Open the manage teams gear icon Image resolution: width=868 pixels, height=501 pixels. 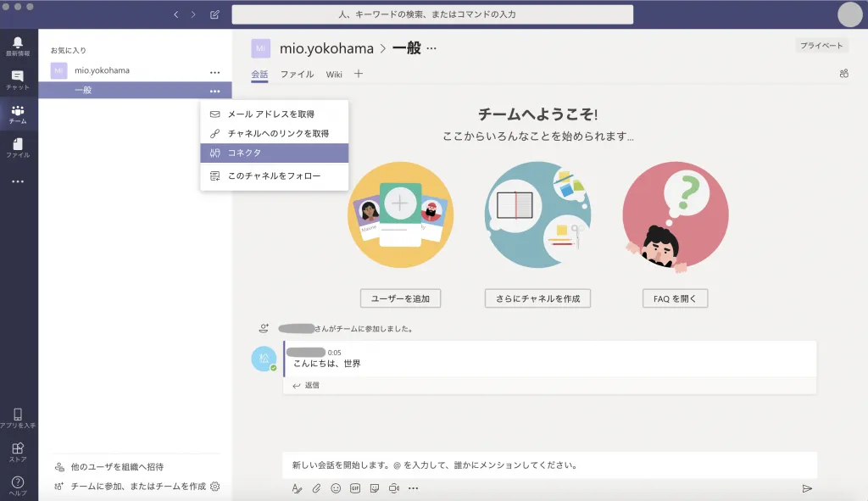pyautogui.click(x=215, y=487)
